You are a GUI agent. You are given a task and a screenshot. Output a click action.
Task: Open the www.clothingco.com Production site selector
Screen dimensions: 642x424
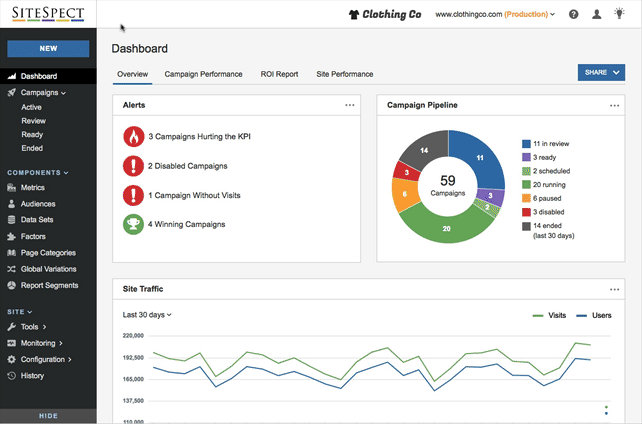click(495, 14)
